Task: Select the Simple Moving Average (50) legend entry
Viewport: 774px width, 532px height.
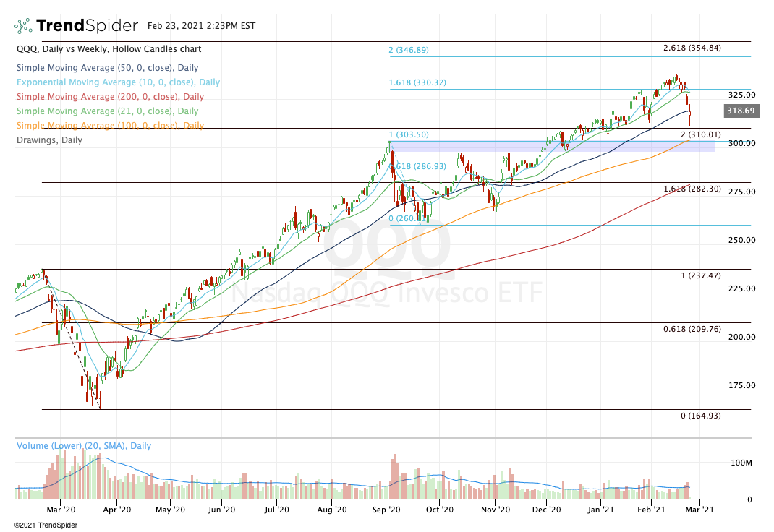Action: click(x=108, y=67)
